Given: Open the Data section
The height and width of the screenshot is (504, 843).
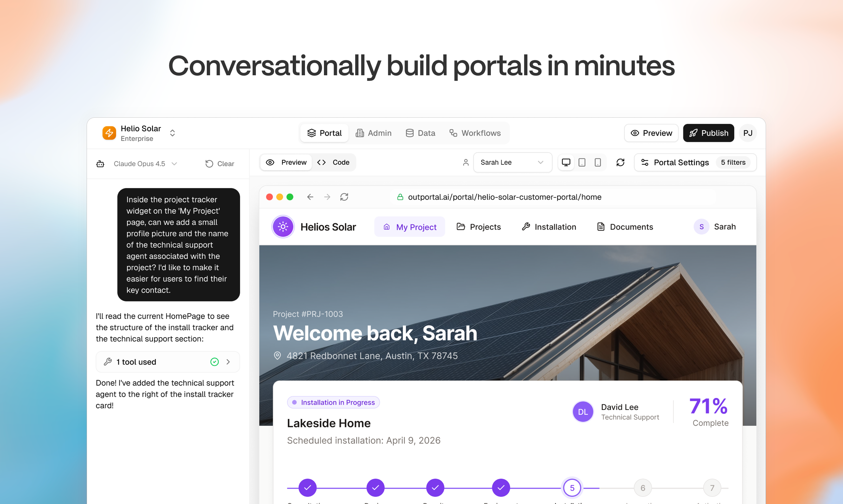Looking at the screenshot, I should 421,133.
